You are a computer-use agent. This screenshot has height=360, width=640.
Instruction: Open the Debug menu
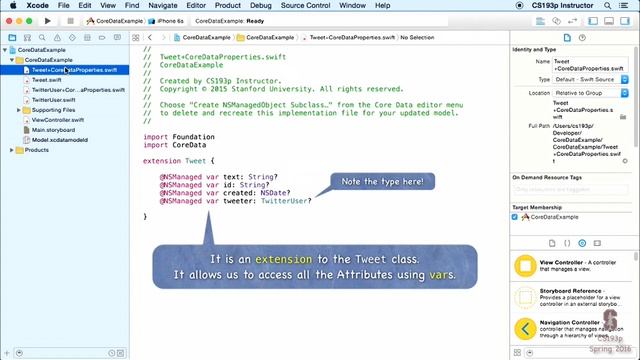point(260,5)
